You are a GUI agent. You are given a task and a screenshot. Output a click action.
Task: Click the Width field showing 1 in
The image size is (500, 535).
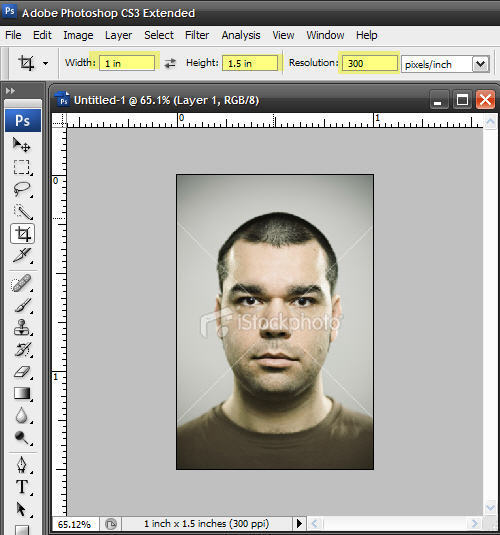(127, 63)
